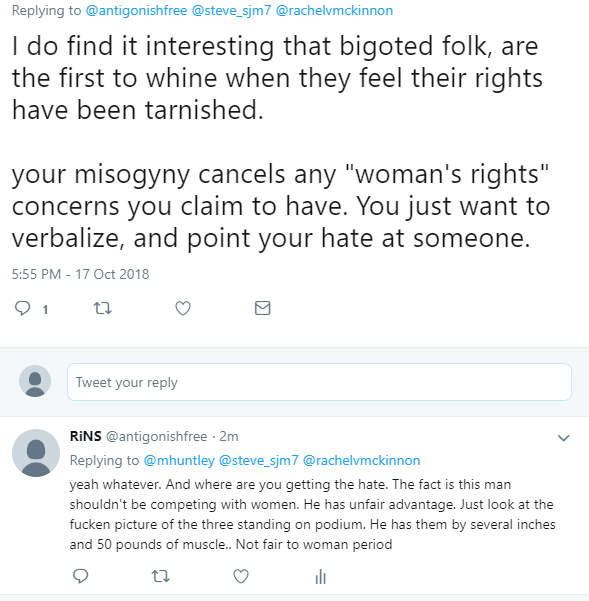Open @steve_sjm7 mention in top reply line
The height and width of the screenshot is (601, 589).
tap(231, 10)
